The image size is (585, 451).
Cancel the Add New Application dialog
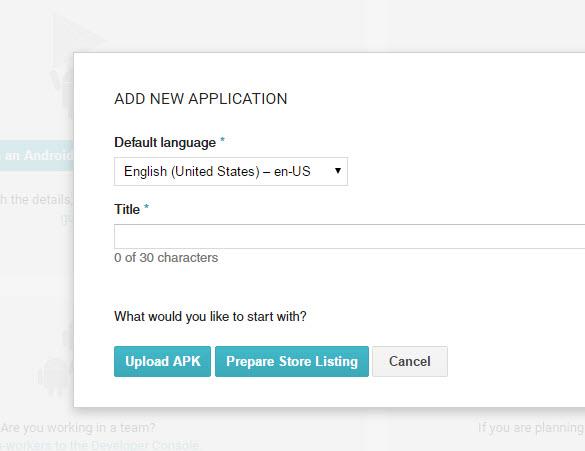tap(410, 361)
